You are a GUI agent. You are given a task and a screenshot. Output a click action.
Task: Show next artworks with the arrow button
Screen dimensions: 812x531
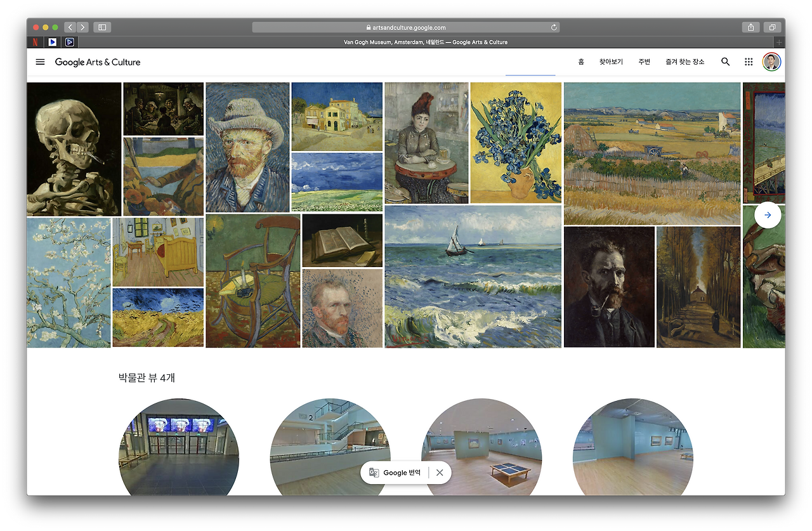tap(768, 215)
